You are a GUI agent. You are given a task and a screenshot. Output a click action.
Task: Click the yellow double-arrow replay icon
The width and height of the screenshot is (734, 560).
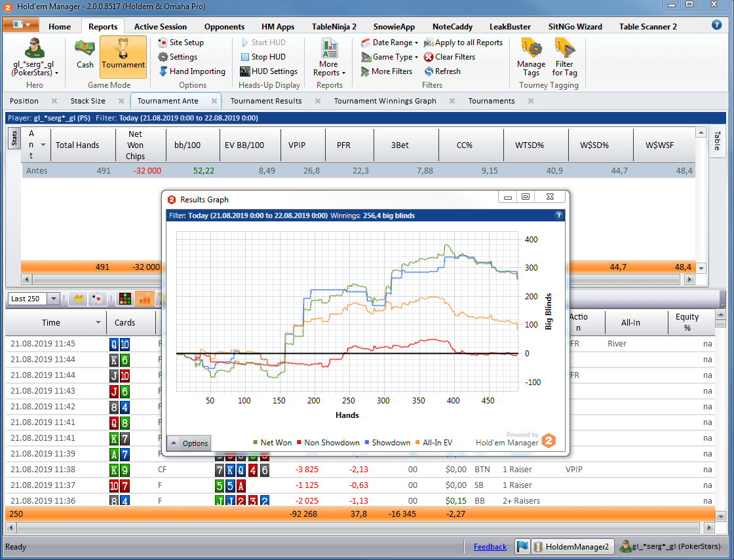tap(78, 299)
